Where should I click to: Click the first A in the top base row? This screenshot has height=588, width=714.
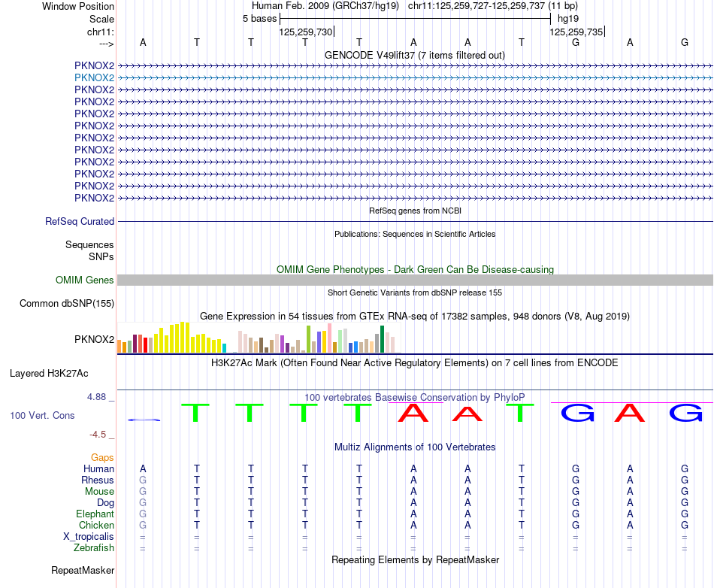pos(143,42)
